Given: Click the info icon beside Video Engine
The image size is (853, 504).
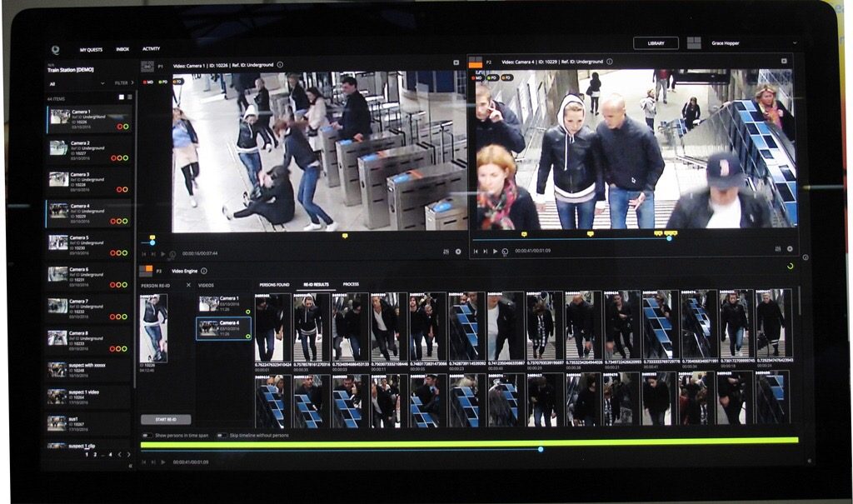Looking at the screenshot, I should tap(204, 271).
